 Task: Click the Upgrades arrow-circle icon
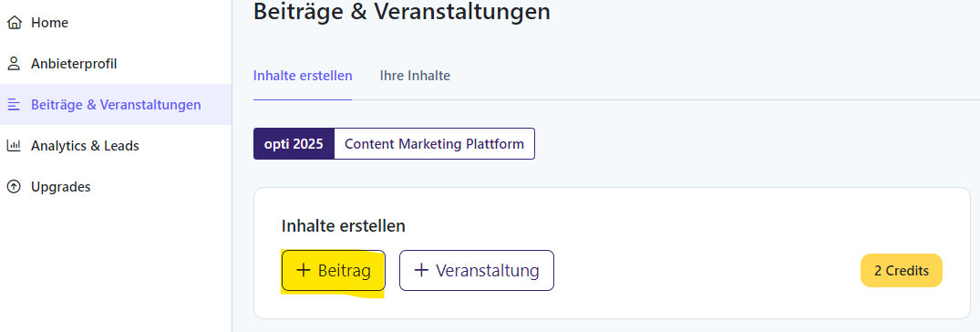(14, 186)
